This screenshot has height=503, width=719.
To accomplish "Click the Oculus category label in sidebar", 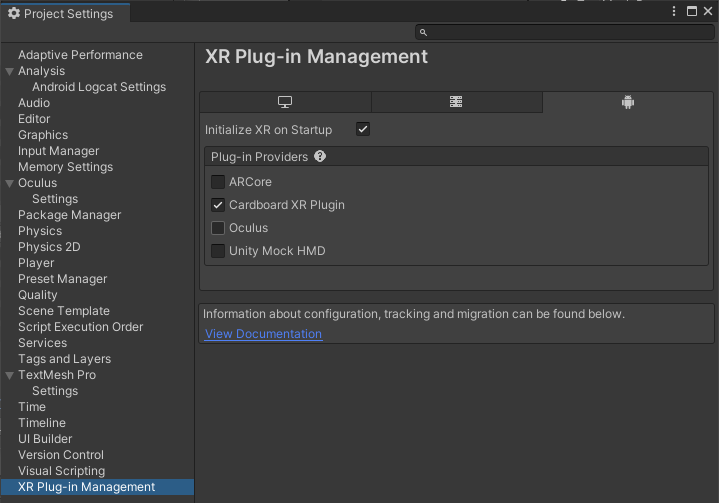I will [38, 183].
